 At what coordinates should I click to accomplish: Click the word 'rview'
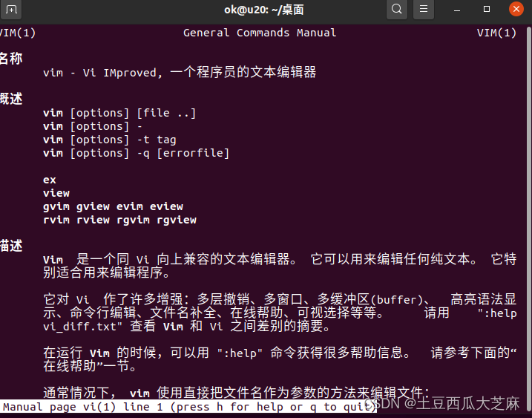[93, 220]
